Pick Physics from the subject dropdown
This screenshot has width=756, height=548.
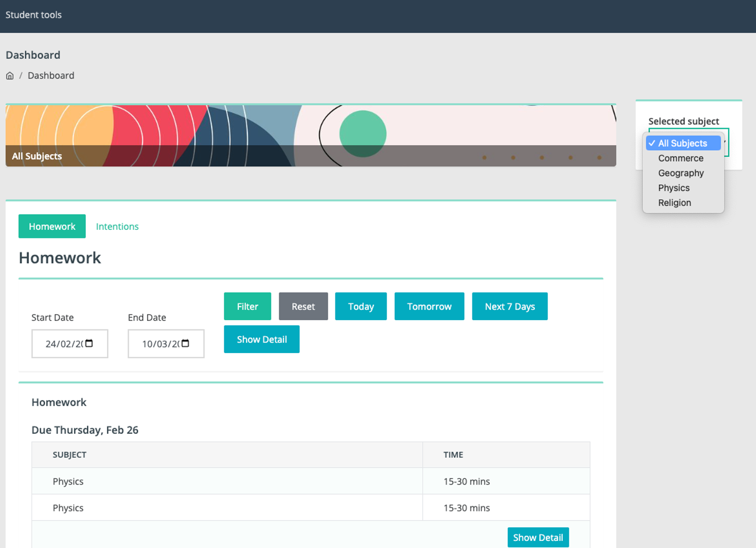[674, 188]
